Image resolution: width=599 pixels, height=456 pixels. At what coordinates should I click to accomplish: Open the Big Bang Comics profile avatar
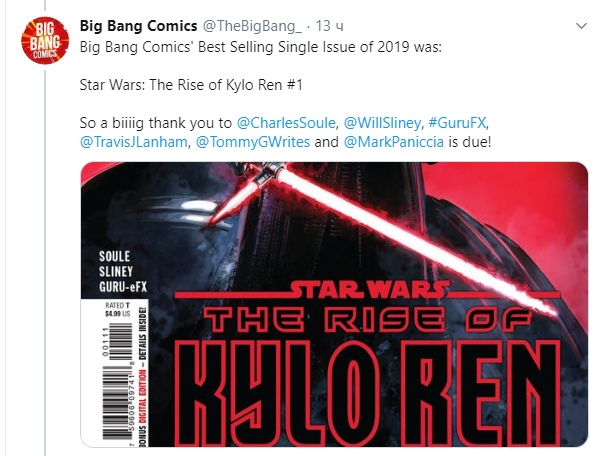point(45,40)
